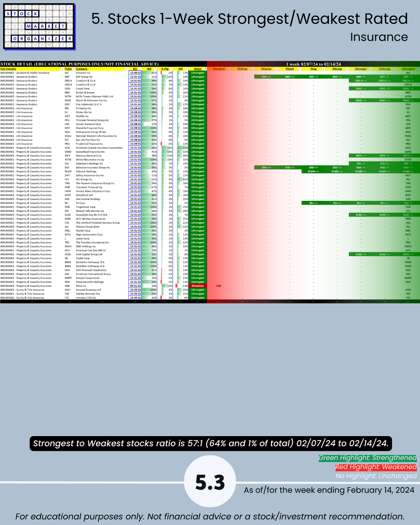
Task: Select the Assurant Inc company cell
Action: click(102, 73)
